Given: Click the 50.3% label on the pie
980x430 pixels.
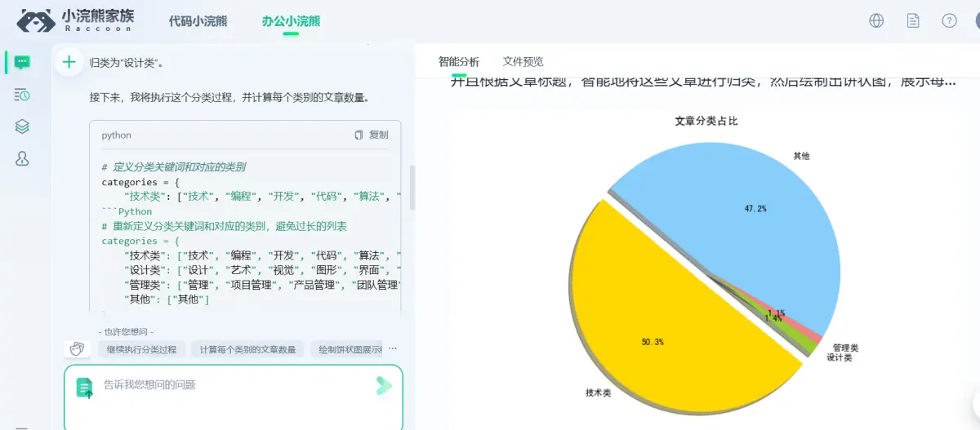Looking at the screenshot, I should point(653,342).
